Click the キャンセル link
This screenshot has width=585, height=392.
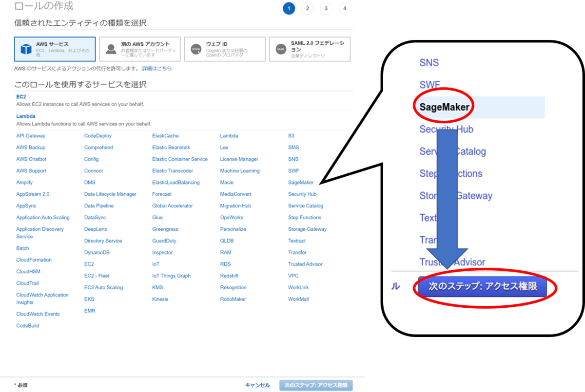tap(257, 385)
